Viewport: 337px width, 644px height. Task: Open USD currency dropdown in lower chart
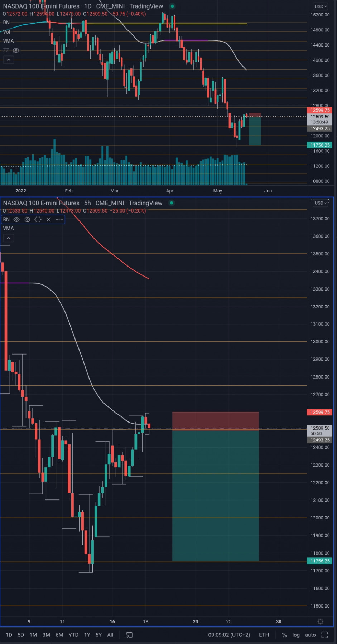pos(321,203)
